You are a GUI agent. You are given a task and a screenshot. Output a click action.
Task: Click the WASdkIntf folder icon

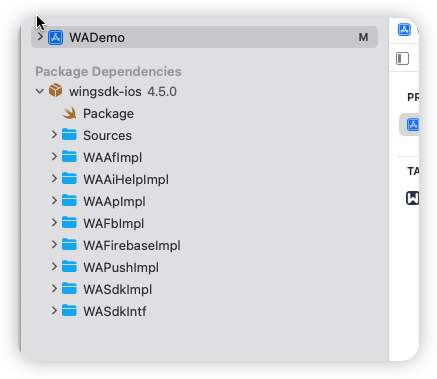coord(69,310)
